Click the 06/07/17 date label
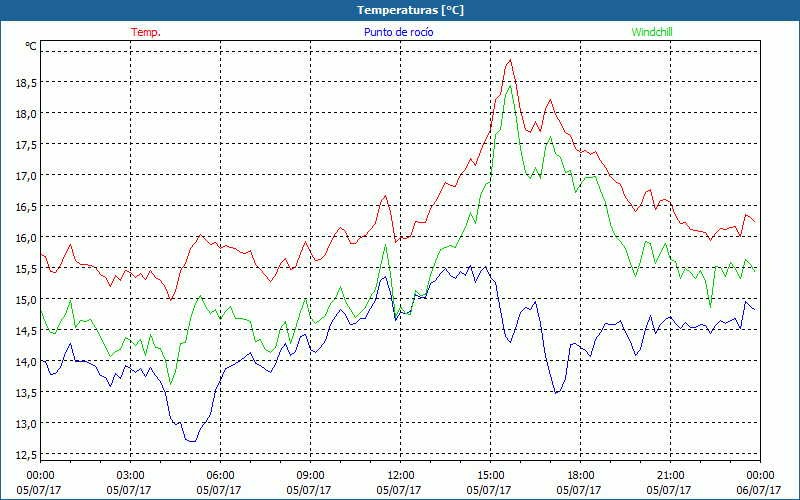Viewport: 800px width, 500px height. (x=760, y=490)
